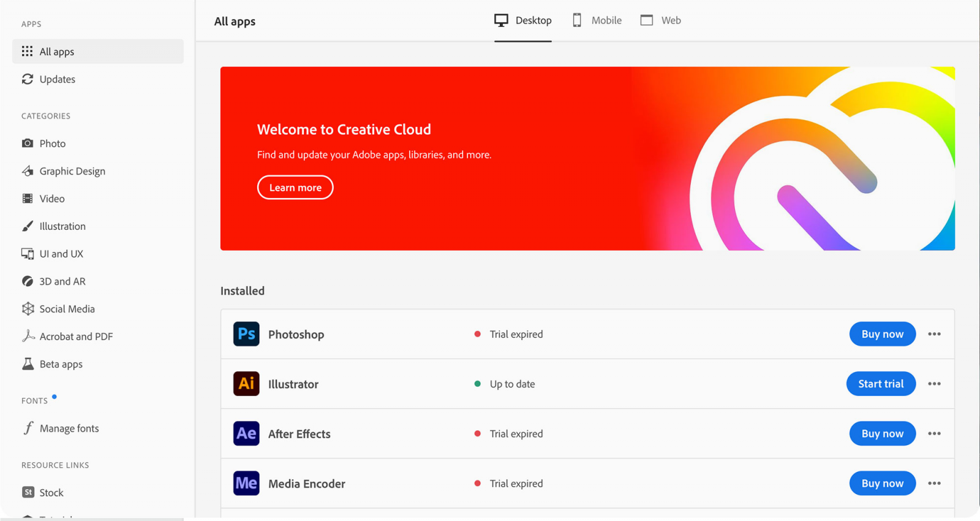Click the Social Media icon
Screen dimensions: 980x521
[28, 309]
